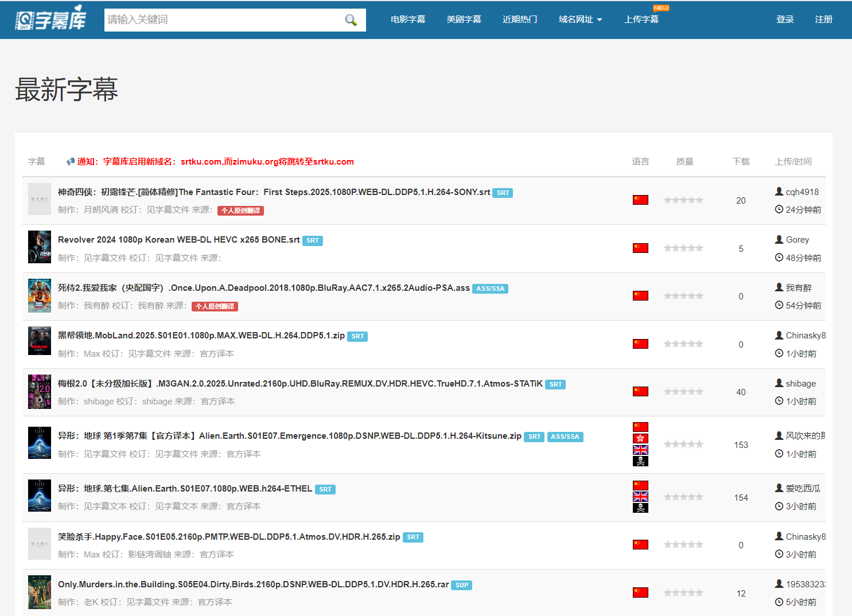Click the UK flag icon on 异形：地球.第七集 row

point(640,497)
